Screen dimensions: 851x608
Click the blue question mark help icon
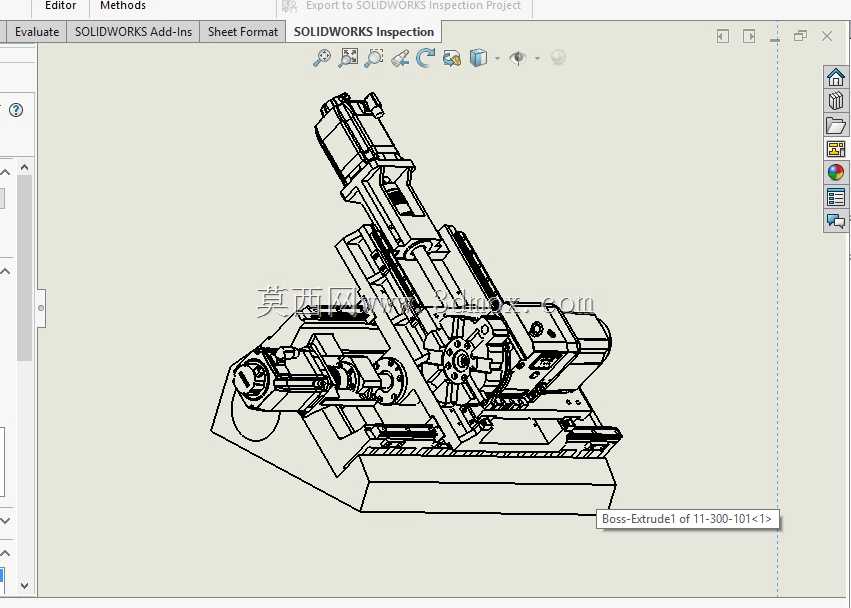(16, 110)
